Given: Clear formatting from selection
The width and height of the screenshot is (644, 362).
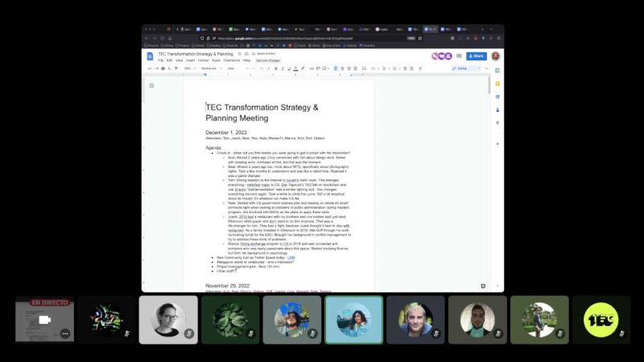Looking at the screenshot, I should (420, 68).
